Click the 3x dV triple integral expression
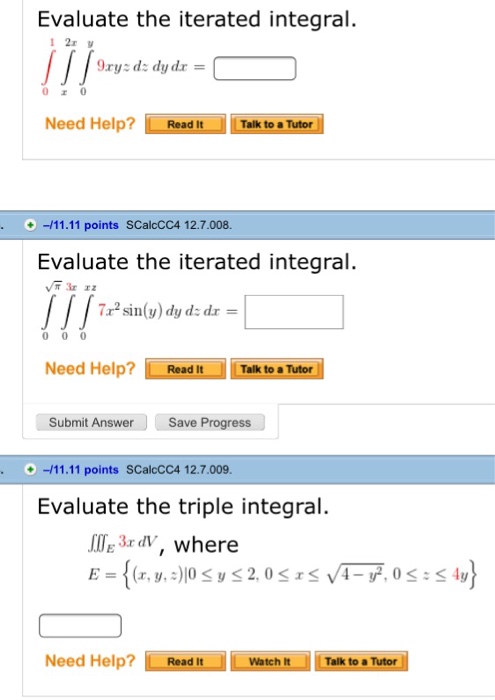This screenshot has width=495, height=700. point(123,542)
